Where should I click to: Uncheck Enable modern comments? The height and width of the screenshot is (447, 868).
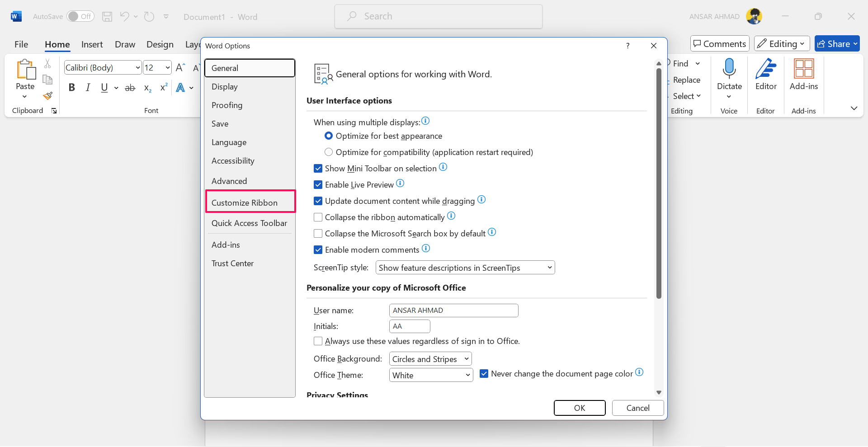(318, 250)
